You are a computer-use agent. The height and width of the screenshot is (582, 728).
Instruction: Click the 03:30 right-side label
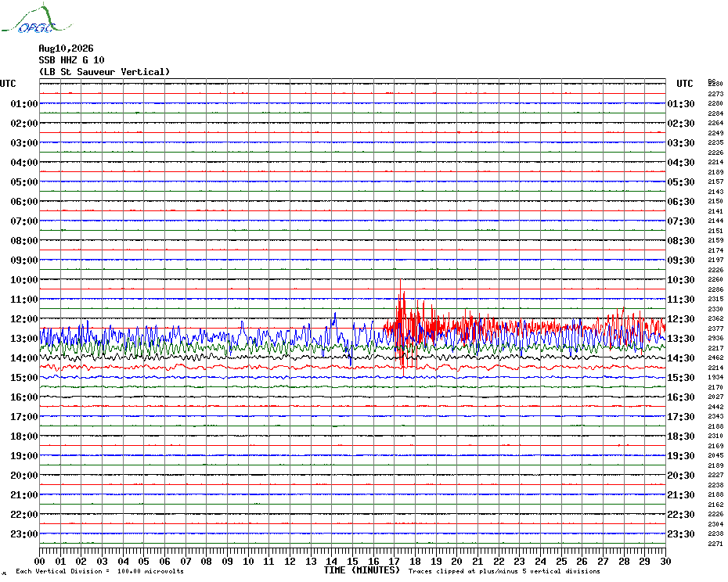click(681, 143)
